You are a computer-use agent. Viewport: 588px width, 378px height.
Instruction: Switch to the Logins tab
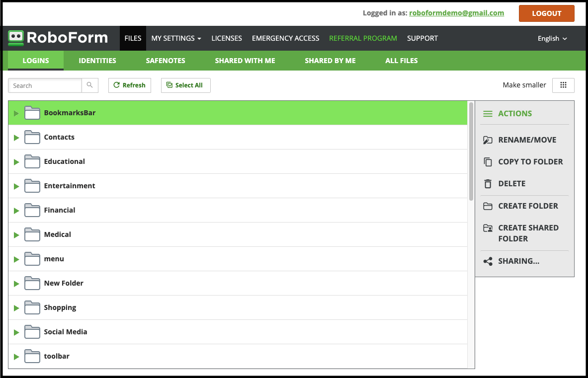(x=36, y=60)
